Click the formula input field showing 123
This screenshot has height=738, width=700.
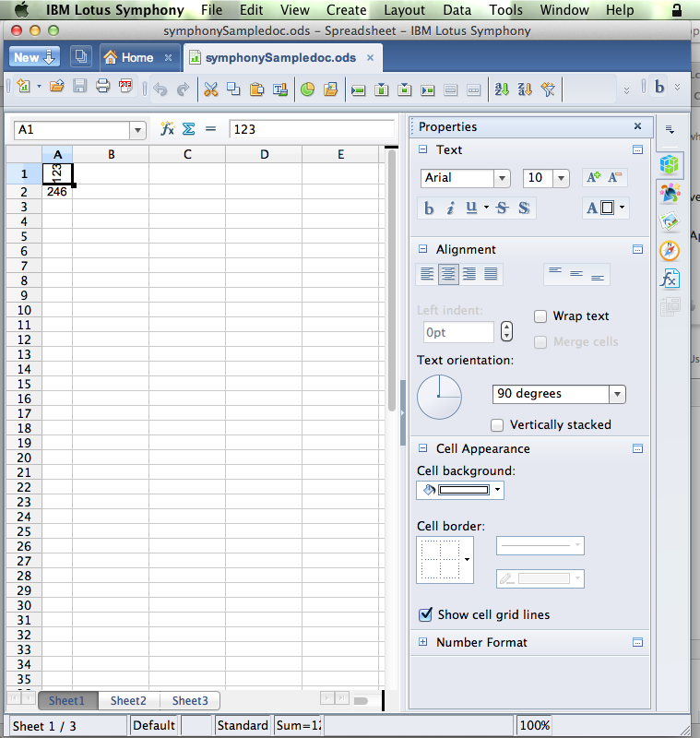[312, 129]
